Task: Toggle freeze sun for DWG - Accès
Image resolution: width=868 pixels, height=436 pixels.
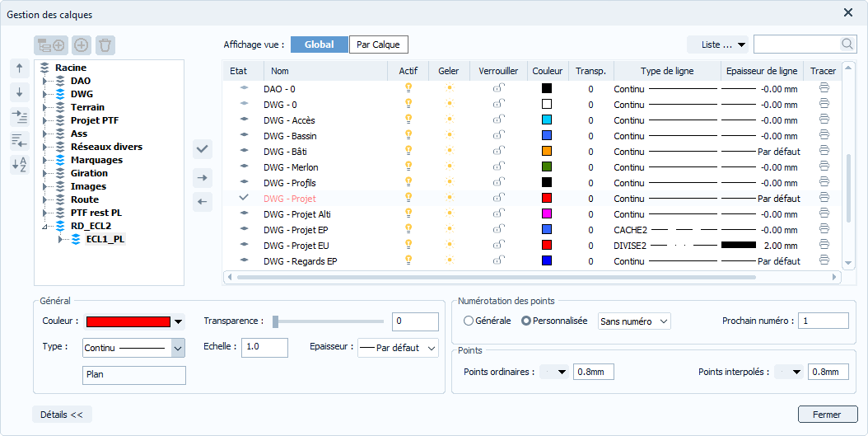Action: tap(449, 120)
